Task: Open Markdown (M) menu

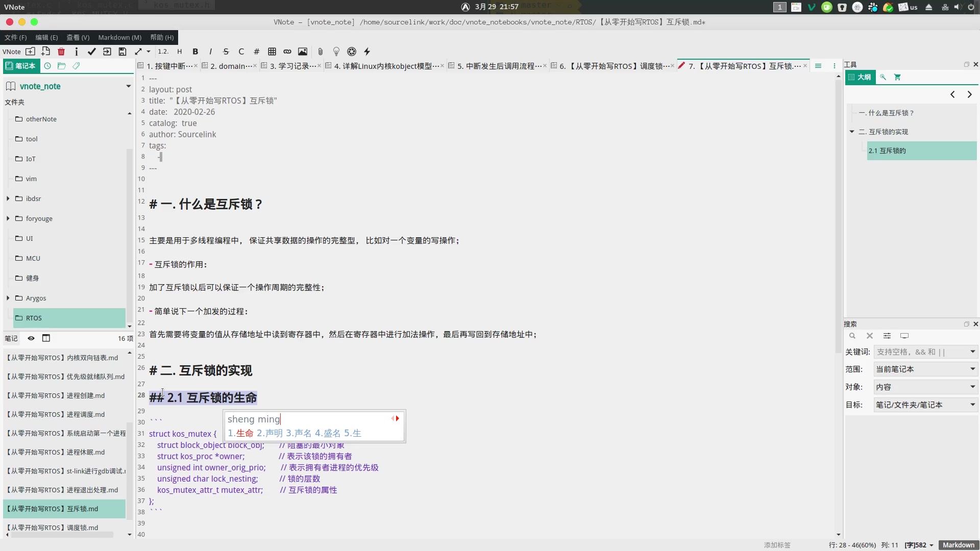Action: 119,37
